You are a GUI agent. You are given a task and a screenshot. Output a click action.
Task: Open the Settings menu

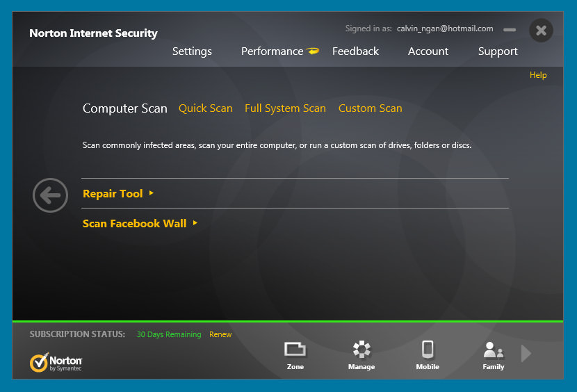192,51
